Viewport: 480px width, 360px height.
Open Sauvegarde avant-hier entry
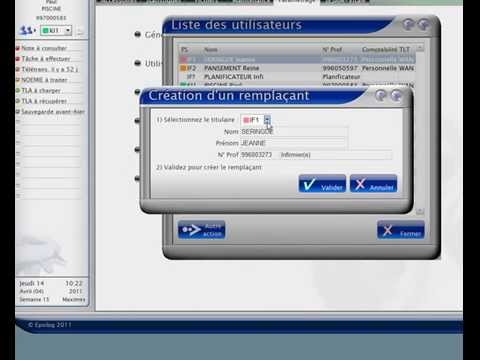click(52, 112)
